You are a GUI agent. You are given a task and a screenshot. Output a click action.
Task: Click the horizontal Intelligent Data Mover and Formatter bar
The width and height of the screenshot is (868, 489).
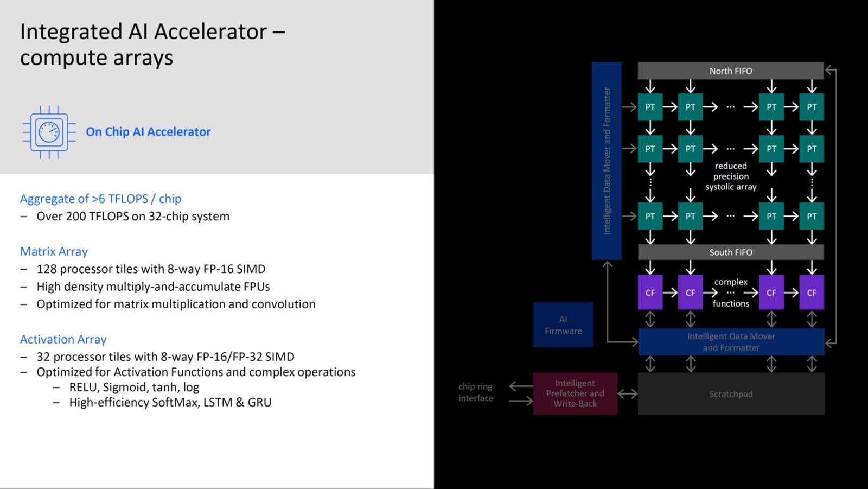pyautogui.click(x=731, y=342)
